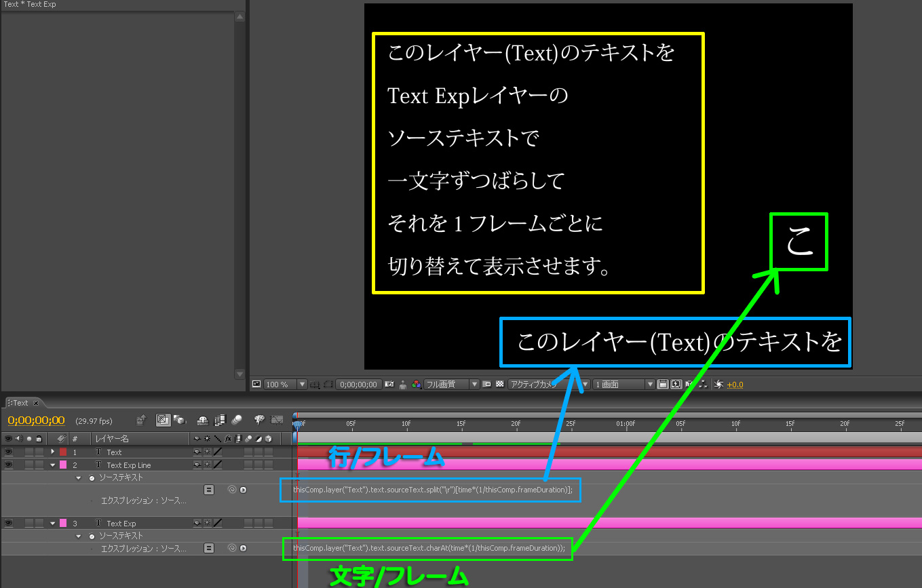Click the Always Preview This View icon

point(256,384)
